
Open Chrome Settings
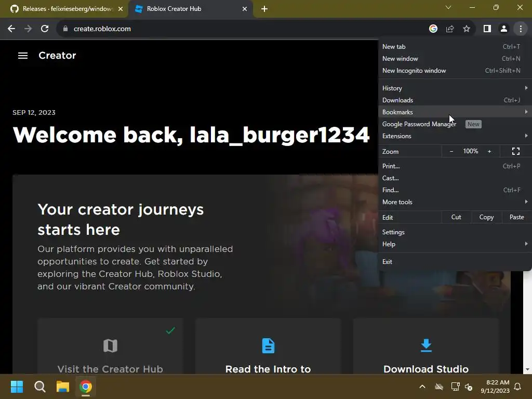pyautogui.click(x=454, y=232)
